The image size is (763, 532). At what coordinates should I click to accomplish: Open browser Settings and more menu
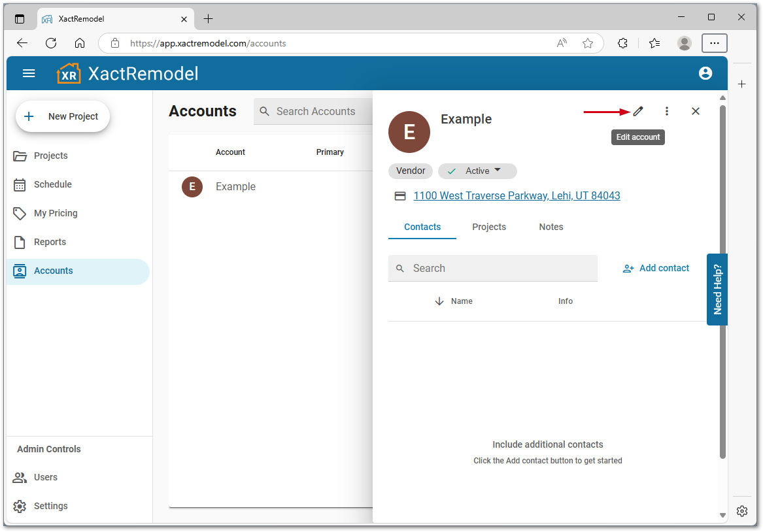pyautogui.click(x=715, y=43)
